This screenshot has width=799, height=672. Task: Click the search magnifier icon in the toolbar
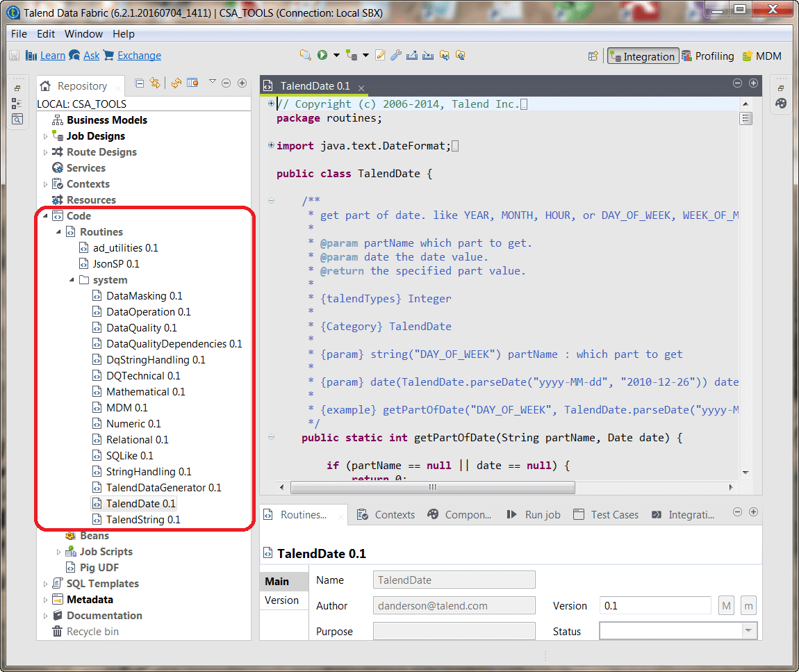(306, 54)
